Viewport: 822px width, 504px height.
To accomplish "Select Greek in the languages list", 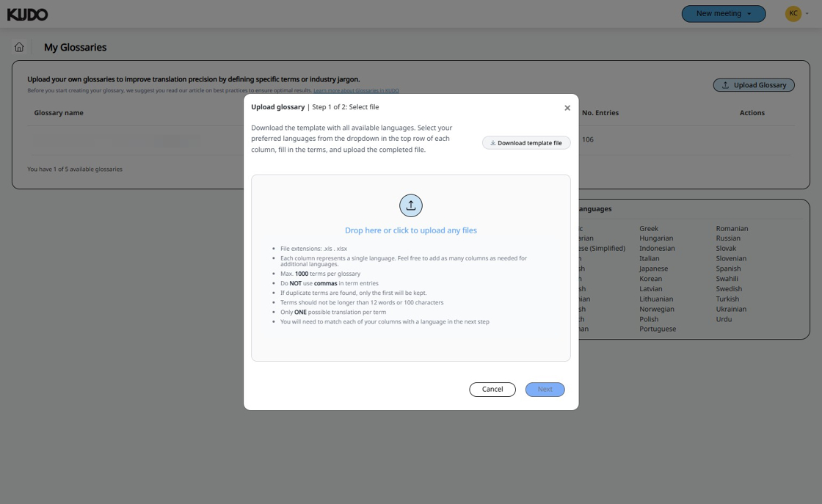I will pos(649,228).
